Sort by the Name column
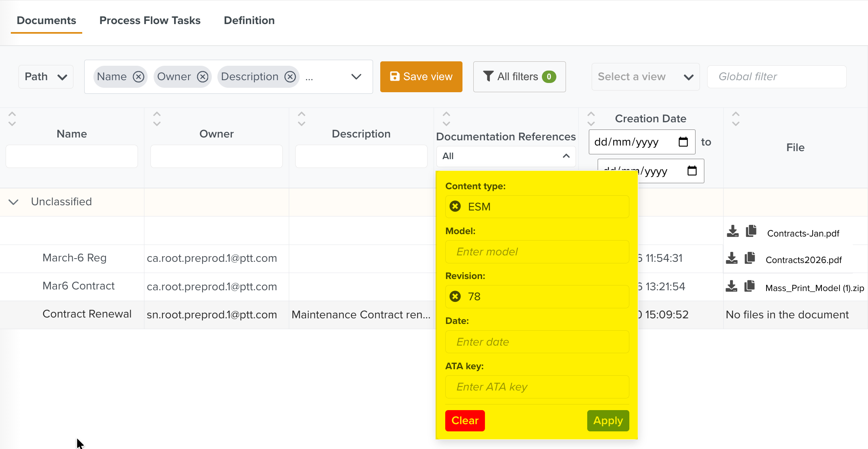The width and height of the screenshot is (868, 449). [12, 119]
